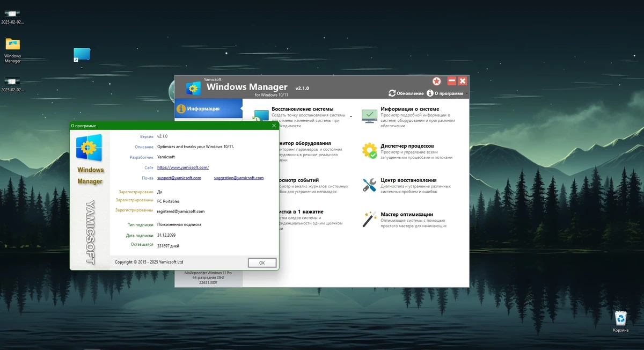Launch the Мастер оптимизации magic wand icon

[x=369, y=218]
